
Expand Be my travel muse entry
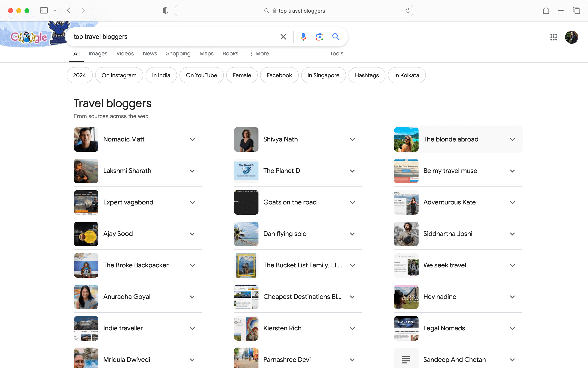pyautogui.click(x=512, y=171)
